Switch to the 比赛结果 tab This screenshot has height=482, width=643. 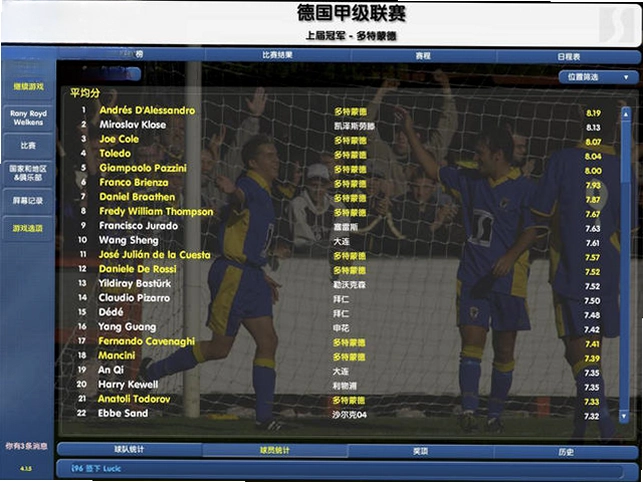pyautogui.click(x=277, y=55)
